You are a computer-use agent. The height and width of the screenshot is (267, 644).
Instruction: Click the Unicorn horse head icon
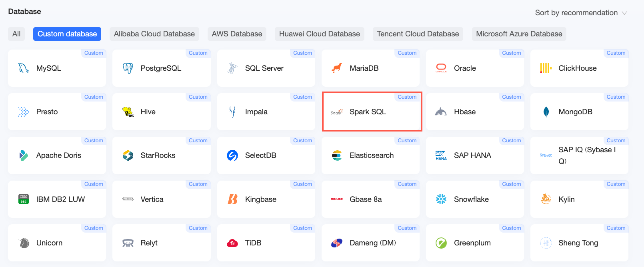(24, 243)
